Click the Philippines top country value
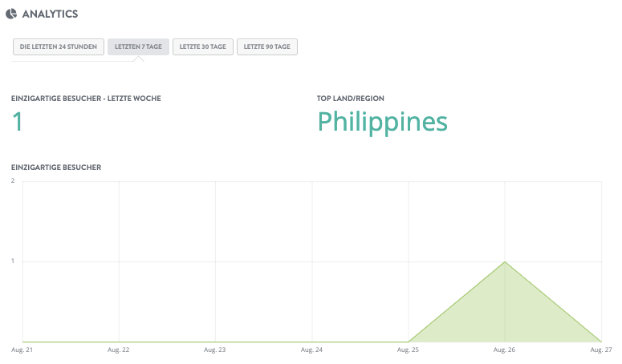 click(x=382, y=121)
